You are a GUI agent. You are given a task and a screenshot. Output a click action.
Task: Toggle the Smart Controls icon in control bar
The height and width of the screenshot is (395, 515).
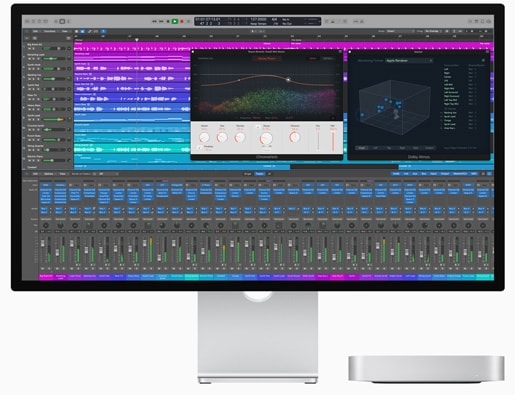(56, 21)
